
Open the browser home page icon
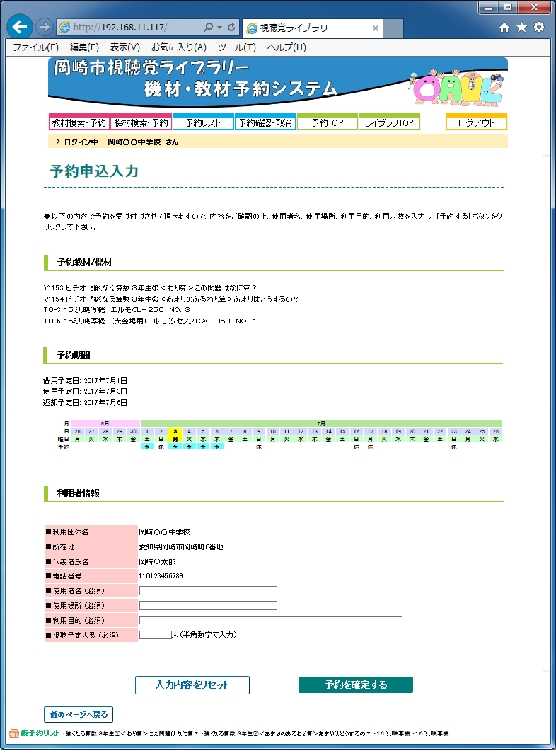point(504,28)
